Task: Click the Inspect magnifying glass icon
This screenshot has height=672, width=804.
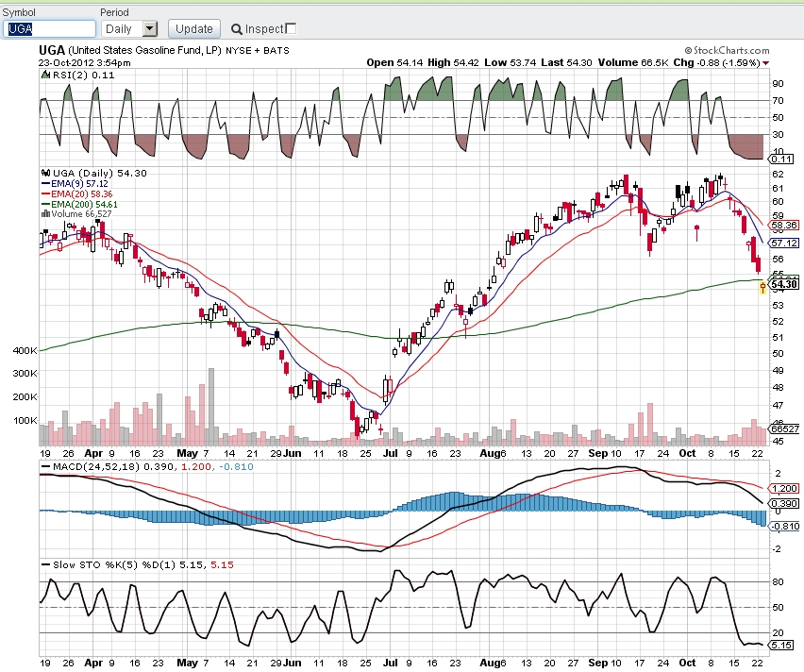Action: (x=236, y=29)
